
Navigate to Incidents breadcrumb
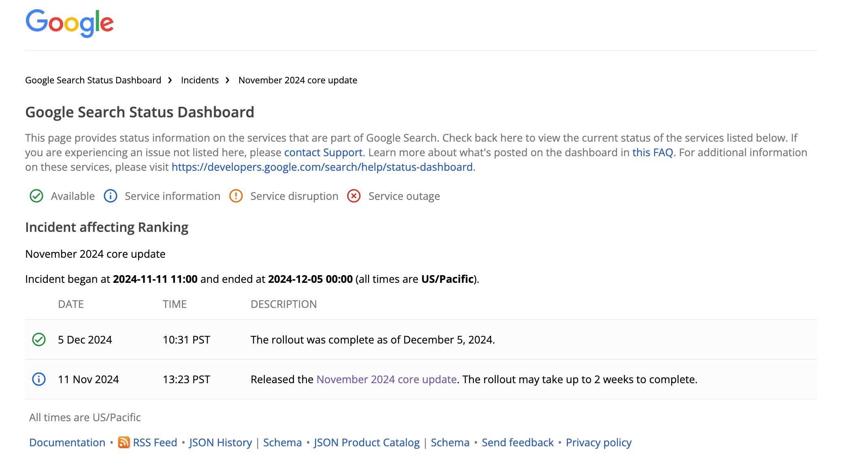[200, 80]
